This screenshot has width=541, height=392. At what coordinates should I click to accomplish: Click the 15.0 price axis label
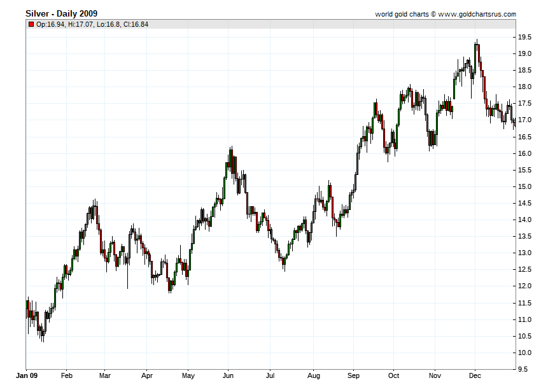pyautogui.click(x=524, y=186)
